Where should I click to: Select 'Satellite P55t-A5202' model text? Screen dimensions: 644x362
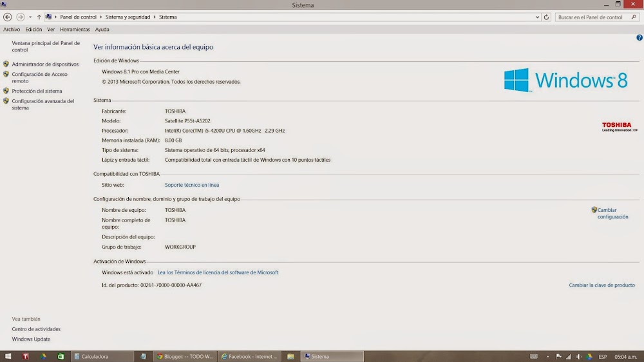click(x=187, y=121)
